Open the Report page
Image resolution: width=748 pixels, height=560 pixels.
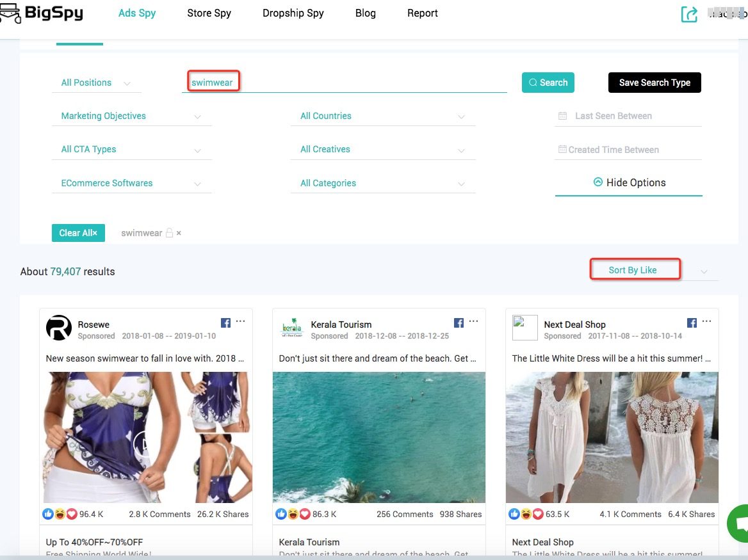pyautogui.click(x=422, y=13)
